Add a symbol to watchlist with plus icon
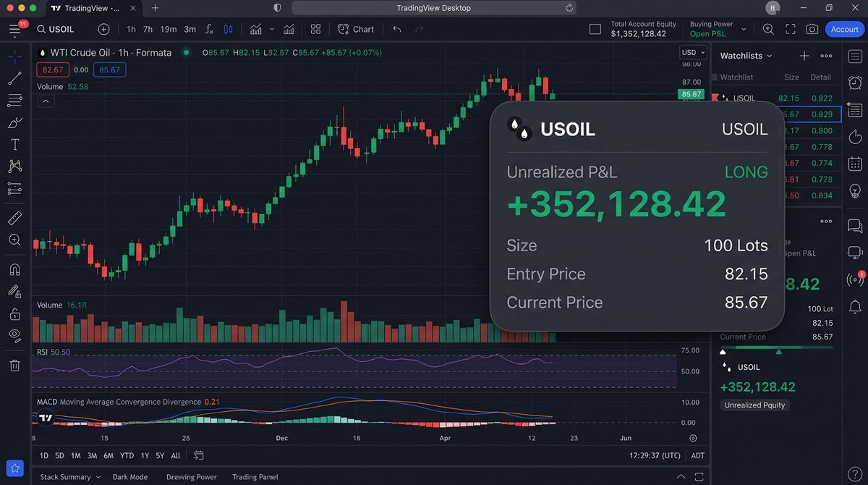 coord(804,56)
